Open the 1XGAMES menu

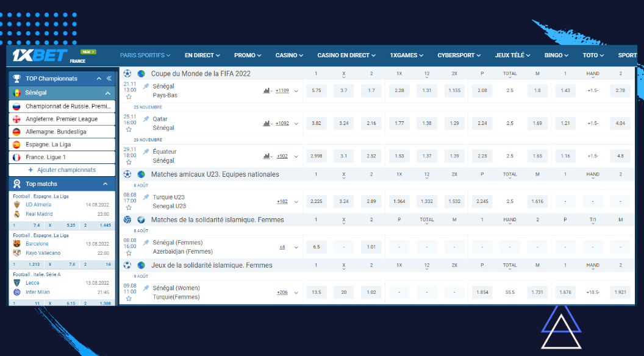pos(407,55)
